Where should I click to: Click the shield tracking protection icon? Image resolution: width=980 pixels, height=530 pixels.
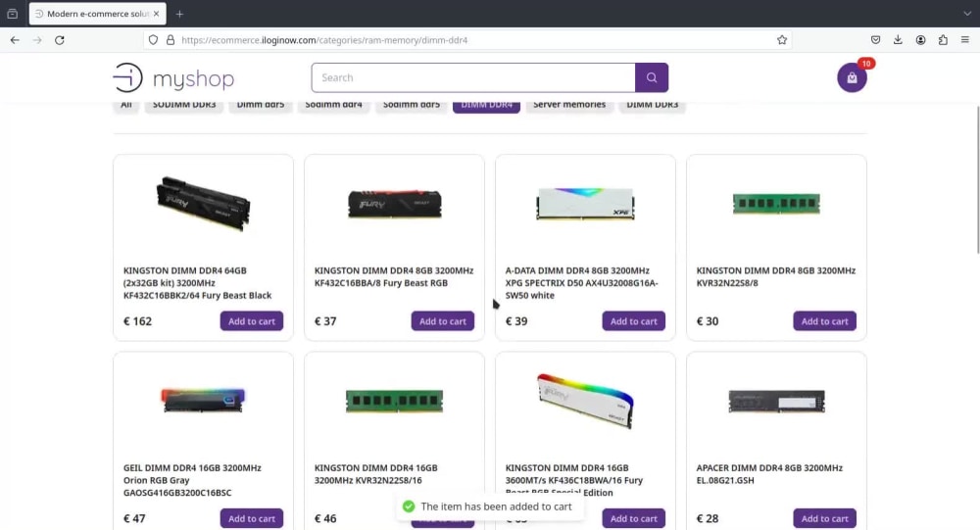pyautogui.click(x=153, y=40)
